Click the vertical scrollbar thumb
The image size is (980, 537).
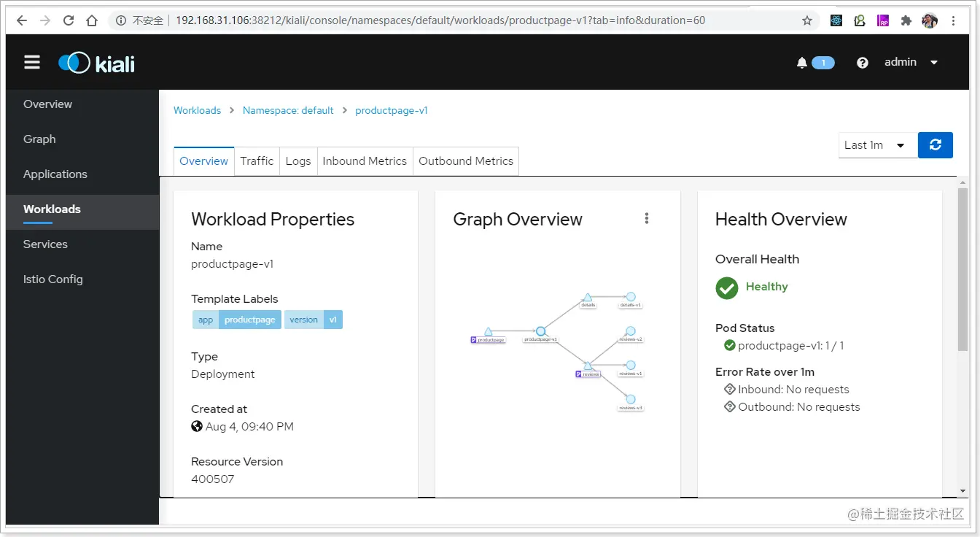tap(962, 268)
